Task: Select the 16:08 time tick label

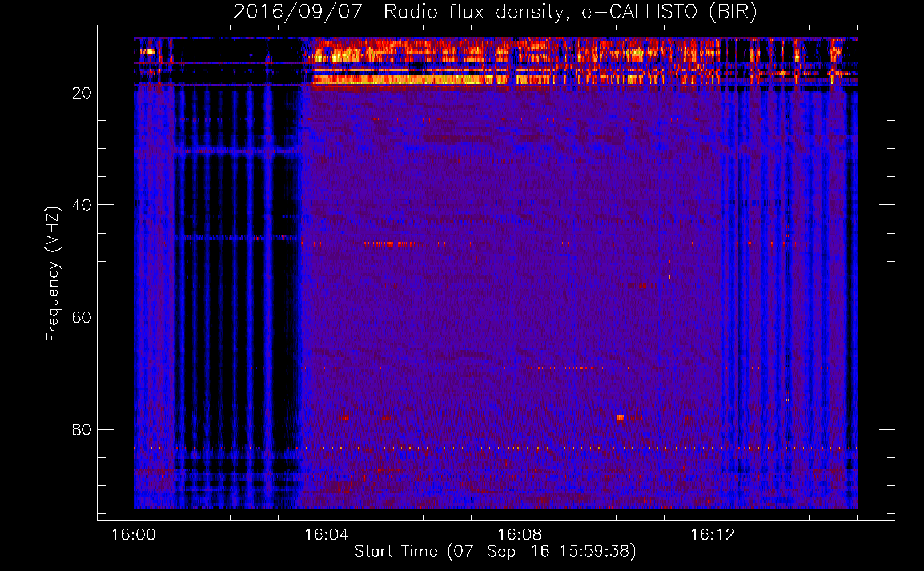Action: click(519, 535)
